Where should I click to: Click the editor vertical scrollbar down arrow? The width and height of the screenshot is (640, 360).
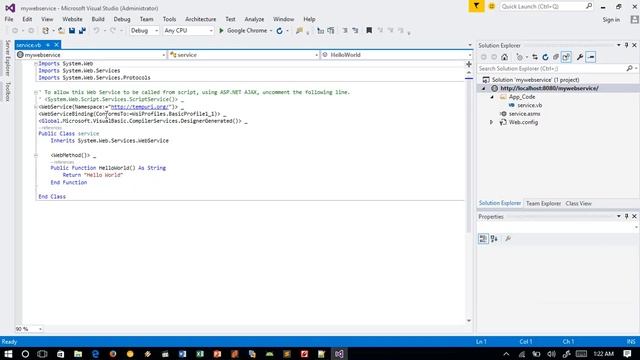(469, 321)
